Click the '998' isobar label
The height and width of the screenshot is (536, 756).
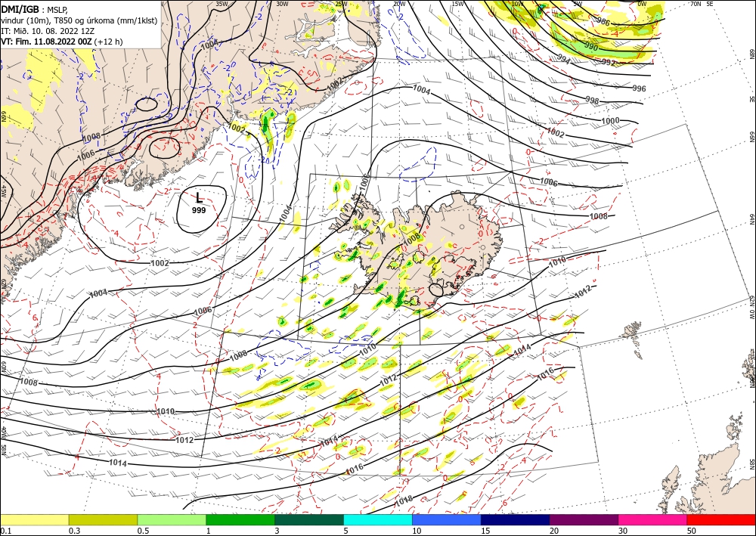tap(592, 101)
